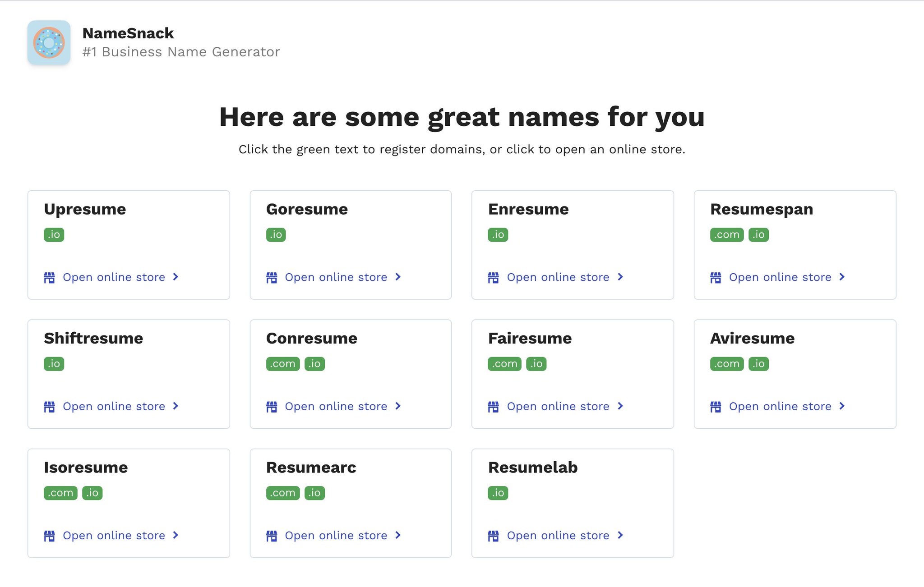Click the #1 Business Name Generator text
Screen dimensions: 924x587
coord(182,52)
